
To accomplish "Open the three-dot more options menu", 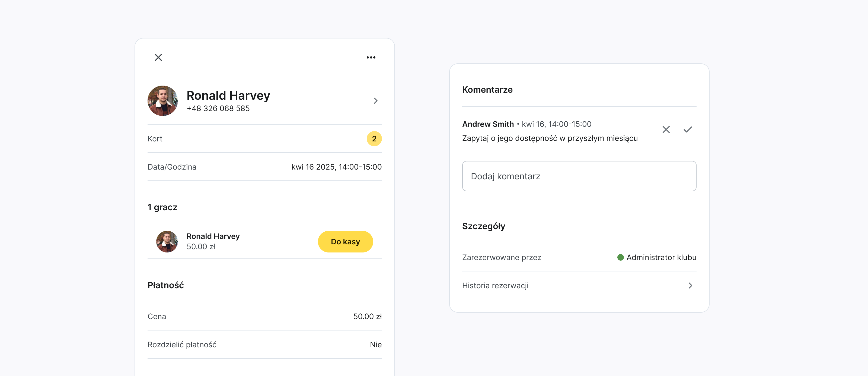I will 371,57.
